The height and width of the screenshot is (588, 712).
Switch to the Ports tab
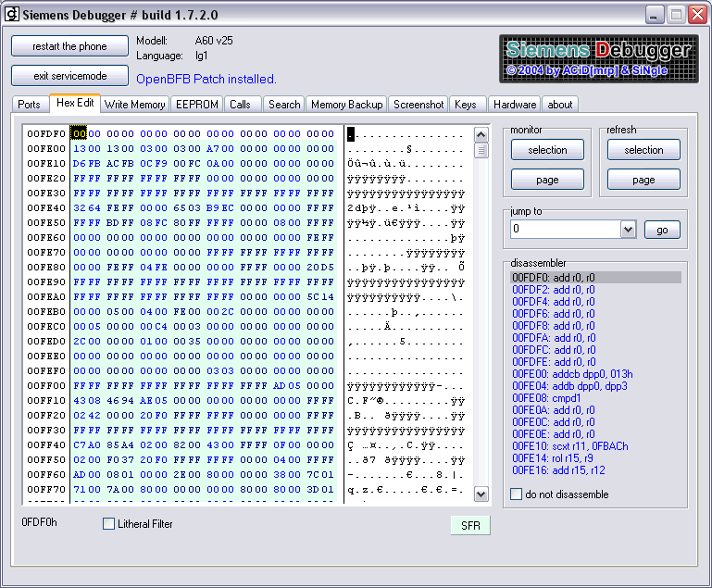click(29, 105)
